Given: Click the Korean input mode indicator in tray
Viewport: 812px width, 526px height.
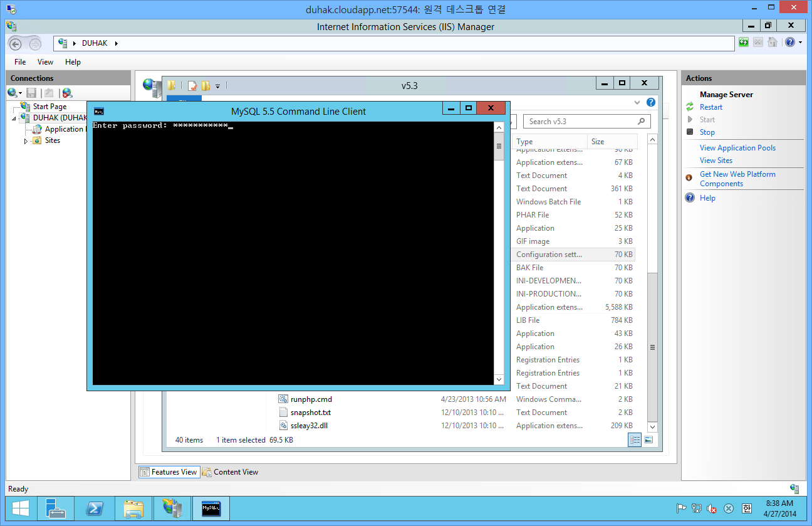Looking at the screenshot, I should click(x=746, y=508).
